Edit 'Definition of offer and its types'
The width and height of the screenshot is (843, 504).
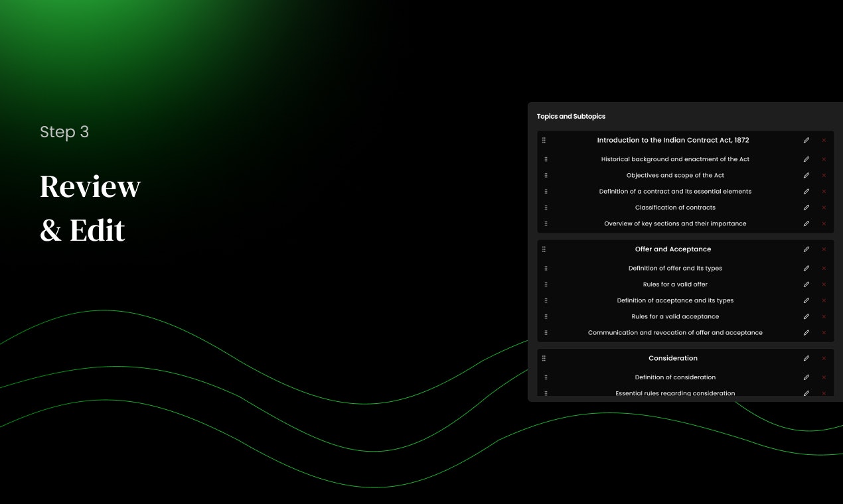(806, 269)
